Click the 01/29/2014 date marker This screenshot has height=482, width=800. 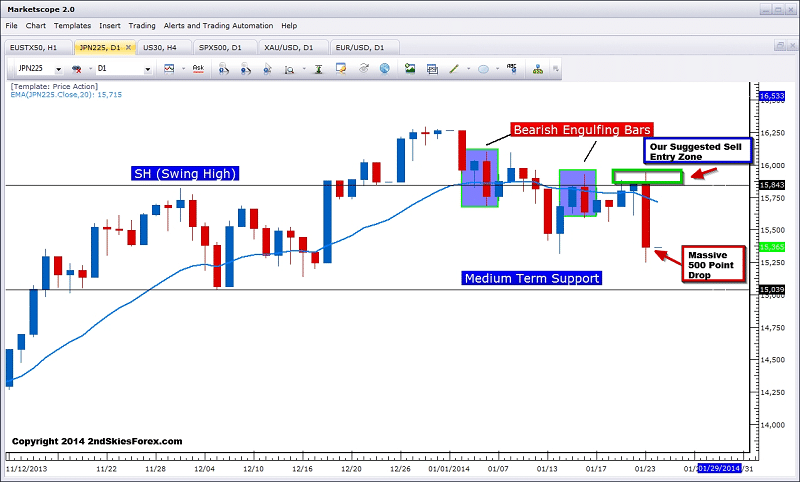(719, 468)
